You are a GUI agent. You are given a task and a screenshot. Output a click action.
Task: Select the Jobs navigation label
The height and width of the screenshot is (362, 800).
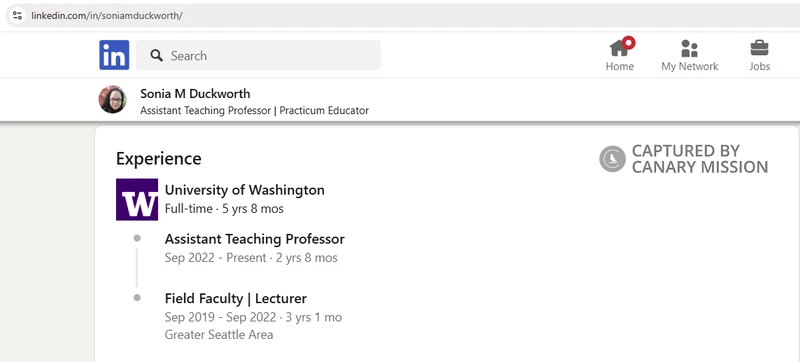[760, 66]
